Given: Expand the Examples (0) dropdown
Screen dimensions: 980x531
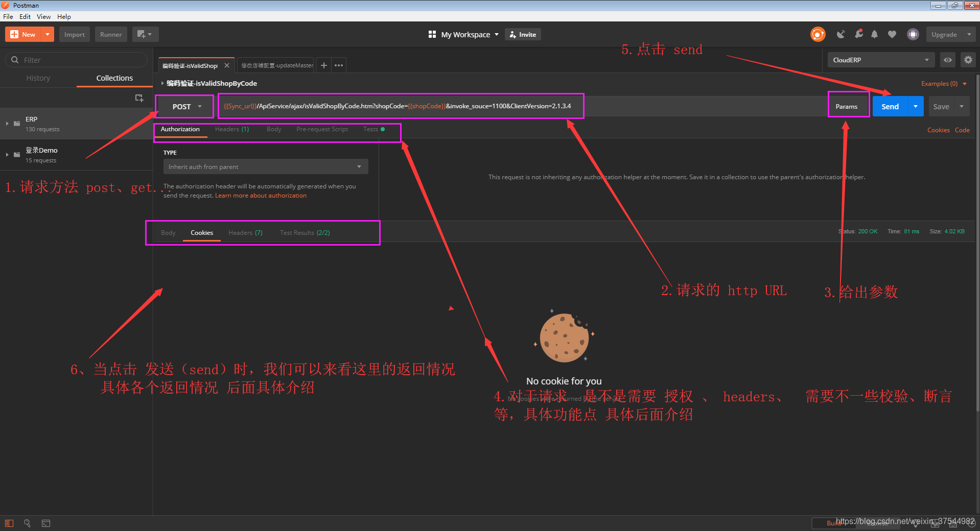Looking at the screenshot, I should tap(944, 83).
